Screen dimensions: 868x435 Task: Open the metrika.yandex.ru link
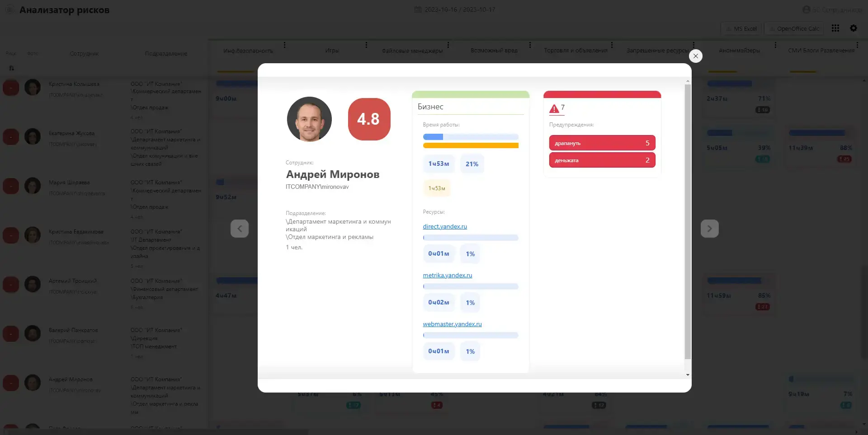click(x=448, y=275)
